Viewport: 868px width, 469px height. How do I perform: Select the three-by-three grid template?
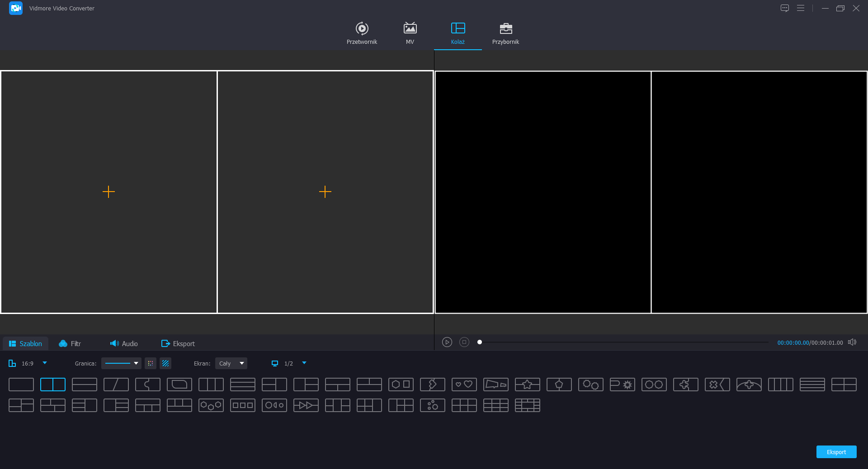coord(496,405)
